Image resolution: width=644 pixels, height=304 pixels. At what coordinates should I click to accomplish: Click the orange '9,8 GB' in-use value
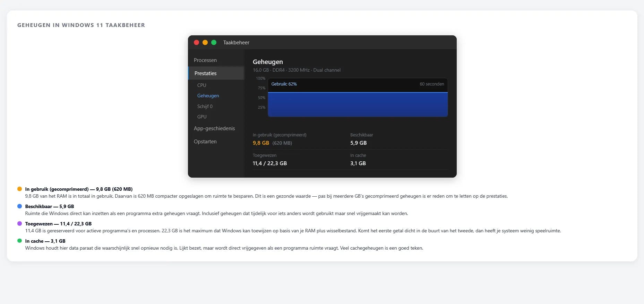pyautogui.click(x=261, y=143)
